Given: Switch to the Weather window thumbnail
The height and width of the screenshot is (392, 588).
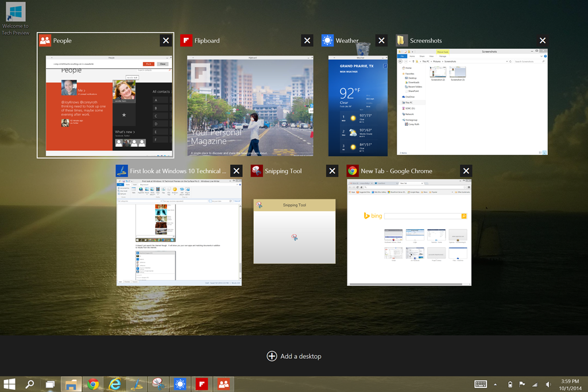Looking at the screenshot, I should click(358, 106).
